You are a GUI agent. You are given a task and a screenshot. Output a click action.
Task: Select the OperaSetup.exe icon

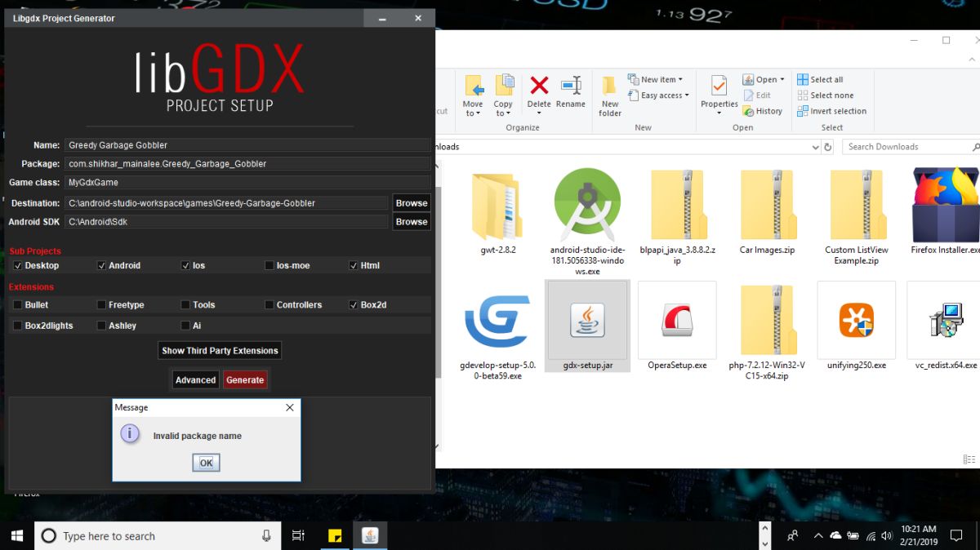(677, 320)
